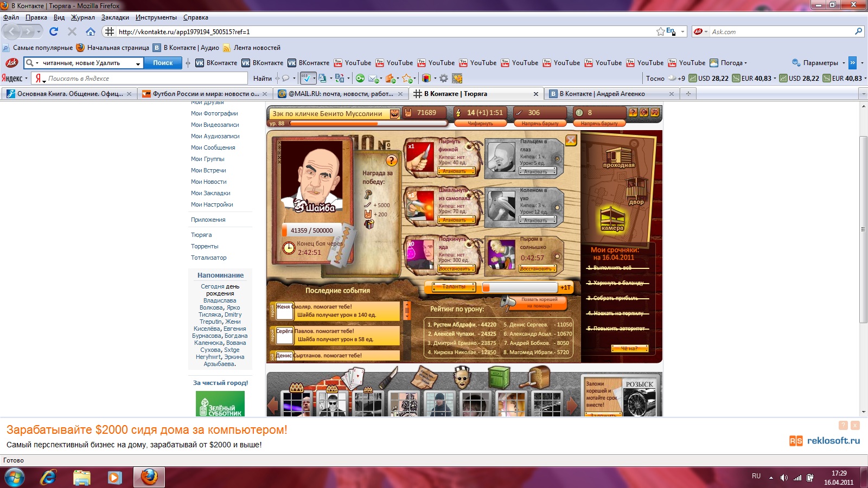Go to the проходная location on map

[619, 157]
